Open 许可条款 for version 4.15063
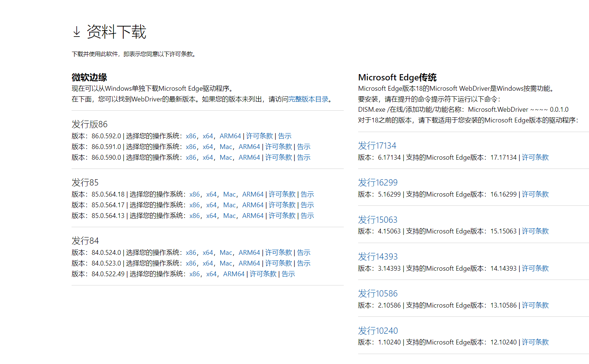Image resolution: width=589 pixels, height=364 pixels. coord(536,231)
